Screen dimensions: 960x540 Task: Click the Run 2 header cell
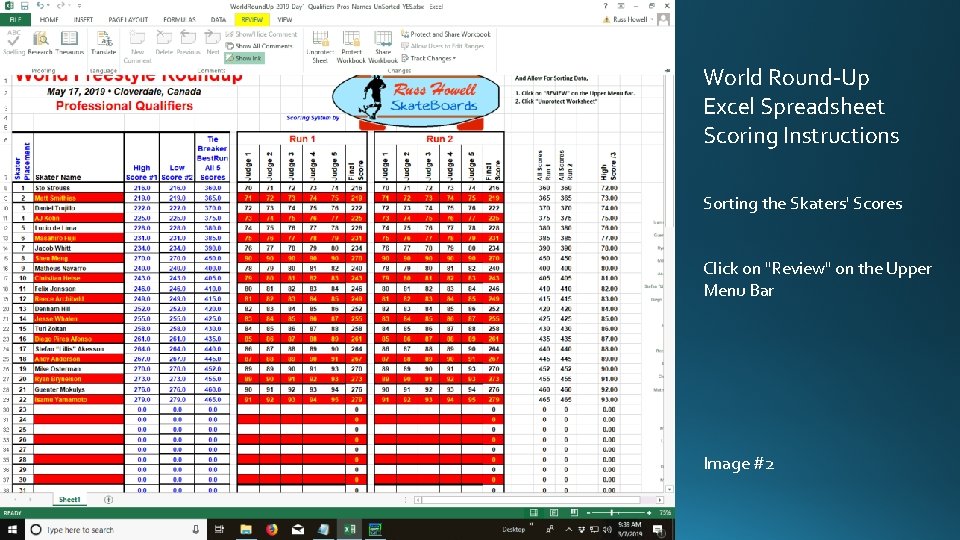click(x=439, y=139)
